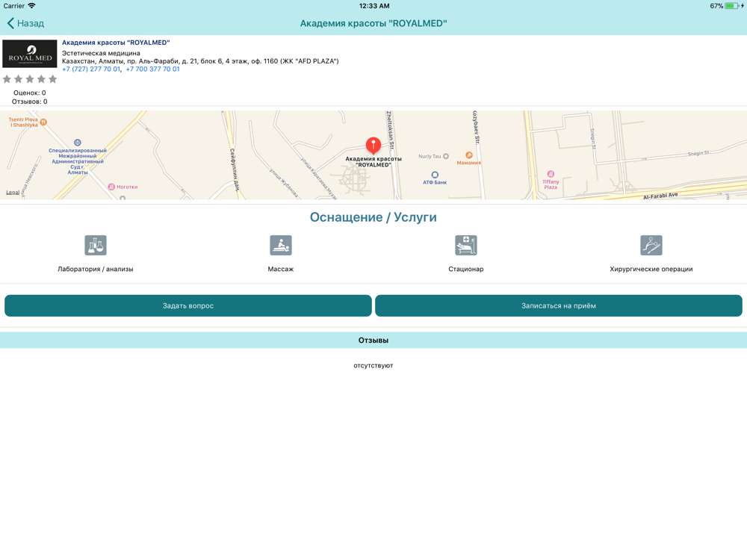Image resolution: width=747 pixels, height=560 pixels.
Task: Click the Записаться на приём button
Action: point(558,305)
